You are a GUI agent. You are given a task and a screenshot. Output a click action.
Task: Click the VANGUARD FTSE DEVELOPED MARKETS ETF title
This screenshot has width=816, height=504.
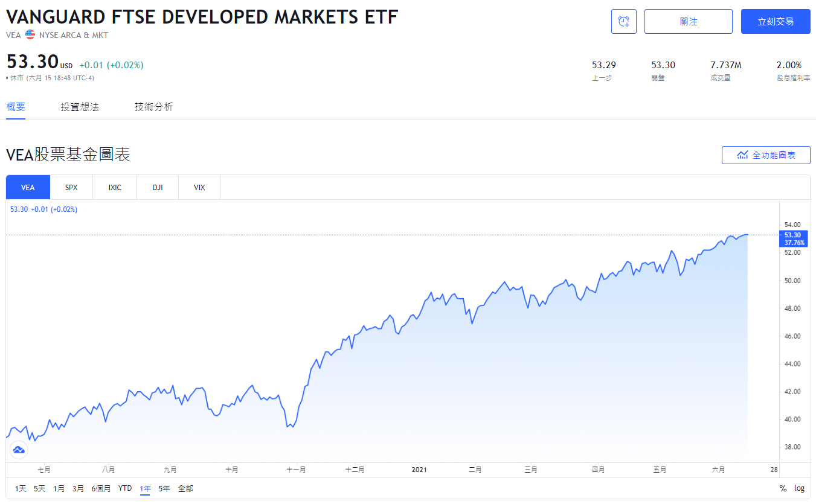coord(202,17)
